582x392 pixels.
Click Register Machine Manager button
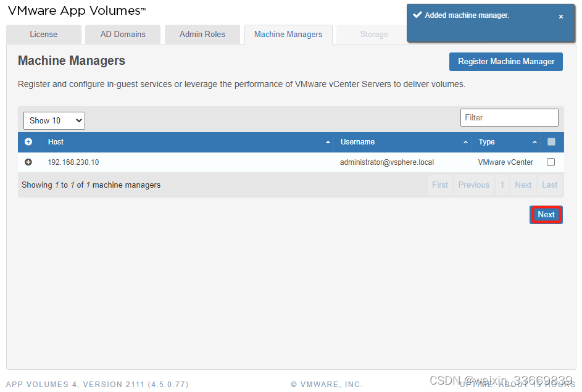pyautogui.click(x=506, y=62)
